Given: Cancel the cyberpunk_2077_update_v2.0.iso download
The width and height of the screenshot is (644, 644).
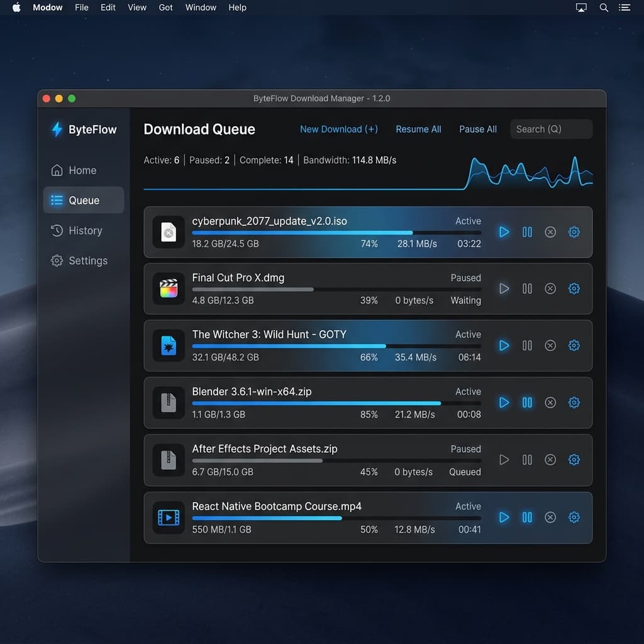Looking at the screenshot, I should pyautogui.click(x=550, y=232).
